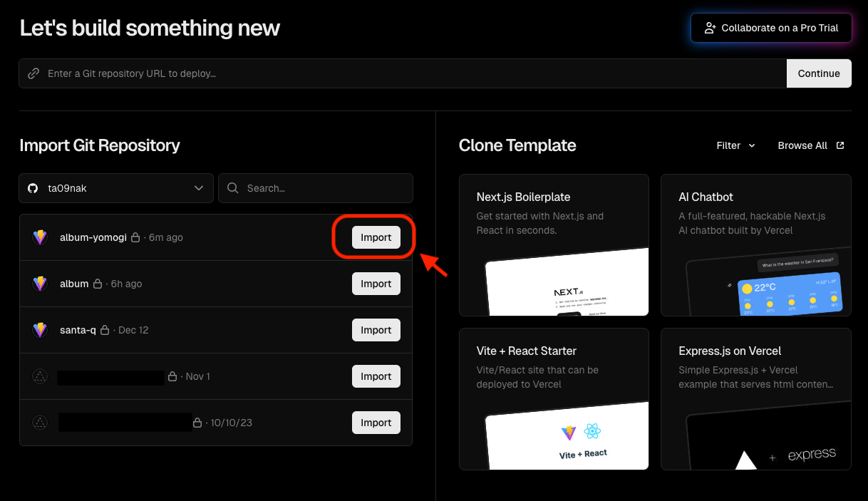This screenshot has width=868, height=501.
Task: Click the GitHub icon beside ta09nak
Action: (33, 188)
